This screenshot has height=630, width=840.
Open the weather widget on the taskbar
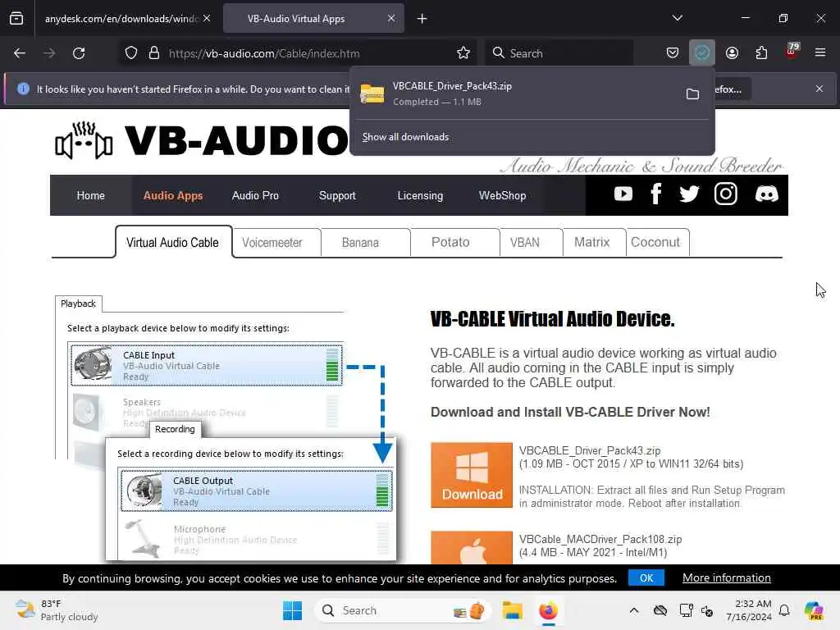click(57, 610)
